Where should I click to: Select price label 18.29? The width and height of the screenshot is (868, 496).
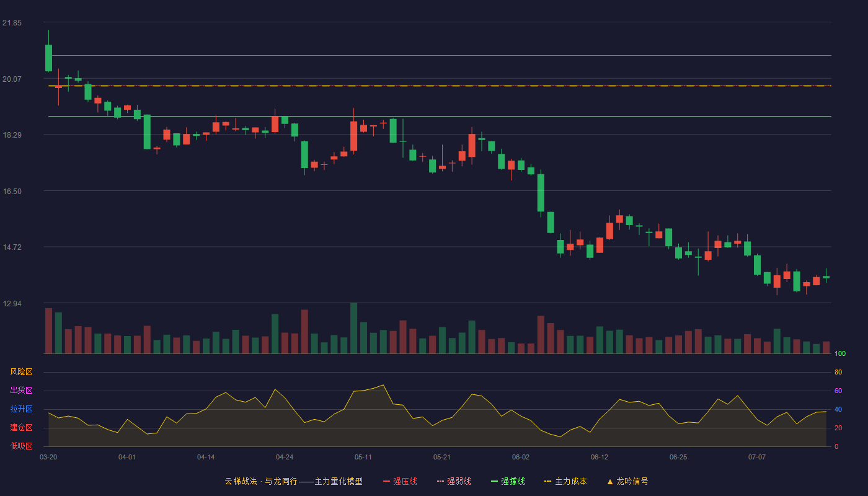pyautogui.click(x=12, y=135)
